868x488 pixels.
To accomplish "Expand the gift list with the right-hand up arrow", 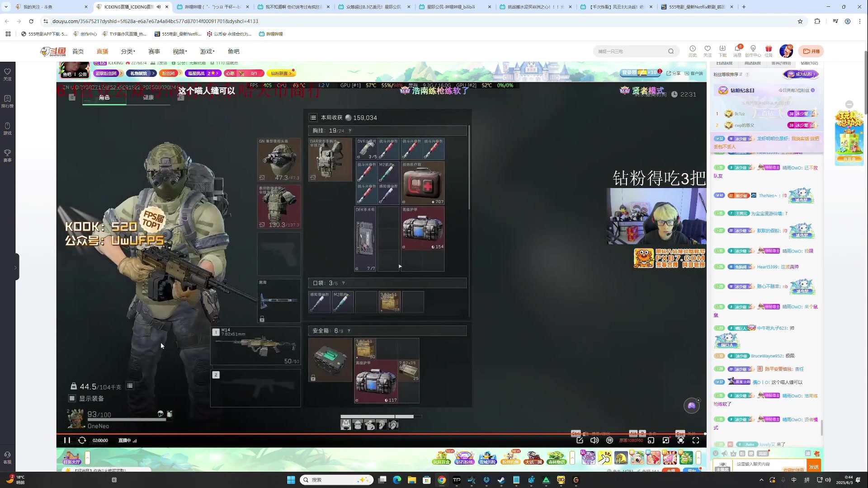I will pyautogui.click(x=699, y=458).
